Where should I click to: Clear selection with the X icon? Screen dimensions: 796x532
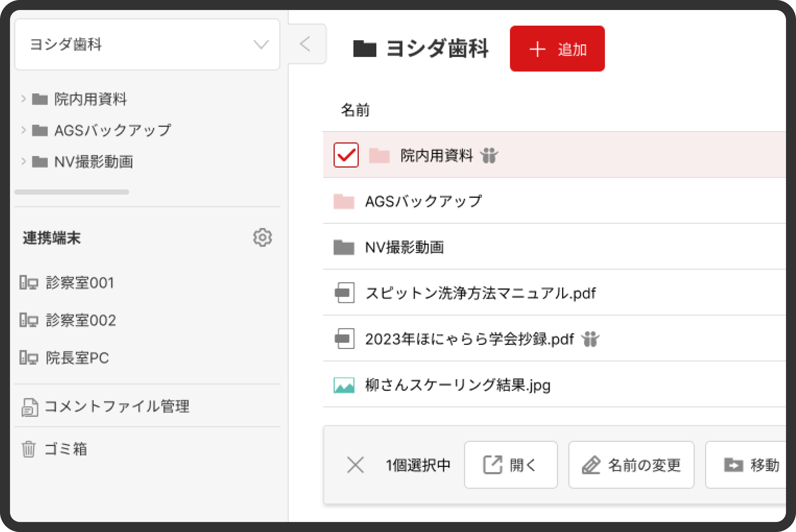click(x=355, y=465)
